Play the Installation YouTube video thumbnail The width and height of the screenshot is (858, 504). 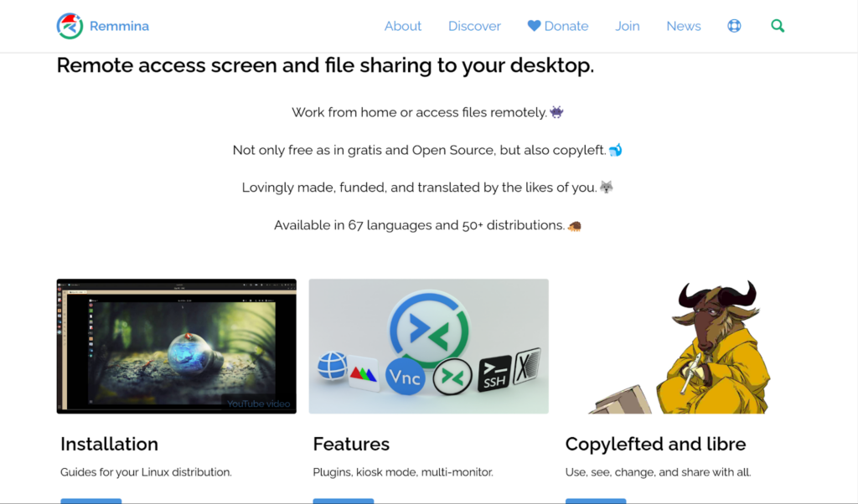(x=176, y=346)
